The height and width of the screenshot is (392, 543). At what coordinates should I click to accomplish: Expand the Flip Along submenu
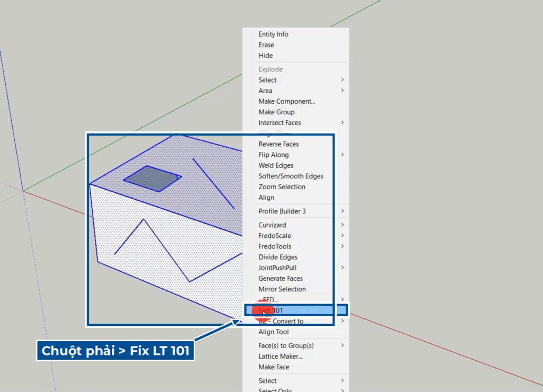pyautogui.click(x=295, y=155)
